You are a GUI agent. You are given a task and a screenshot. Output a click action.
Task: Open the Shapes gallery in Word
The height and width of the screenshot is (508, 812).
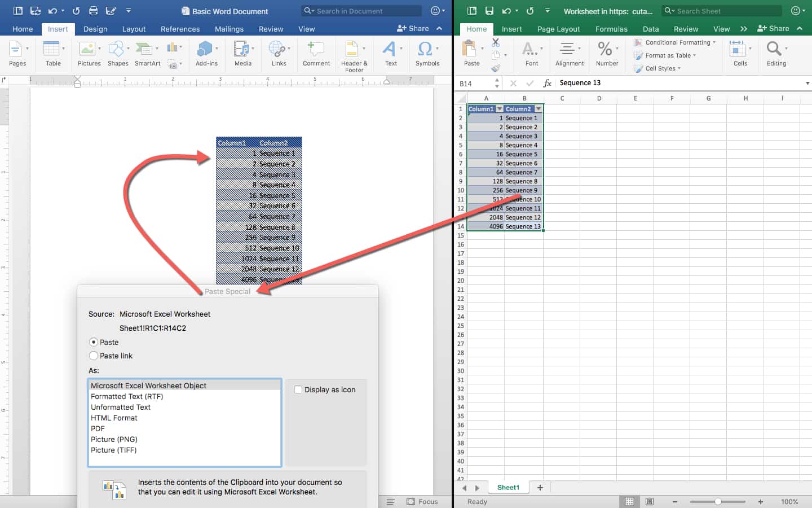(117, 50)
